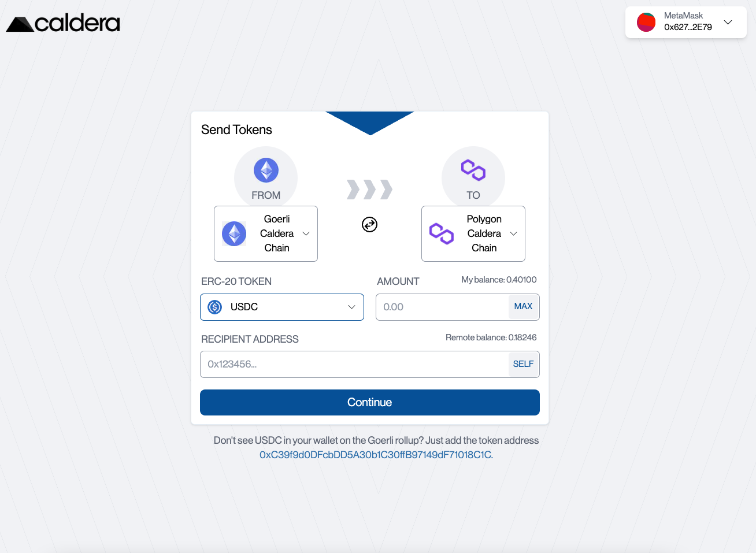The image size is (756, 553).
Task: Click the USDC coin icon in token selector
Action: coord(215,307)
